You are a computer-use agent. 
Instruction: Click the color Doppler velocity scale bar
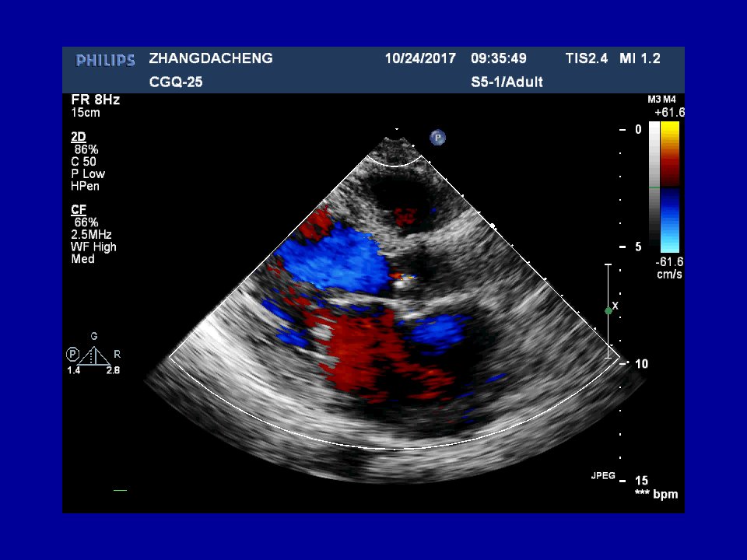(x=670, y=187)
